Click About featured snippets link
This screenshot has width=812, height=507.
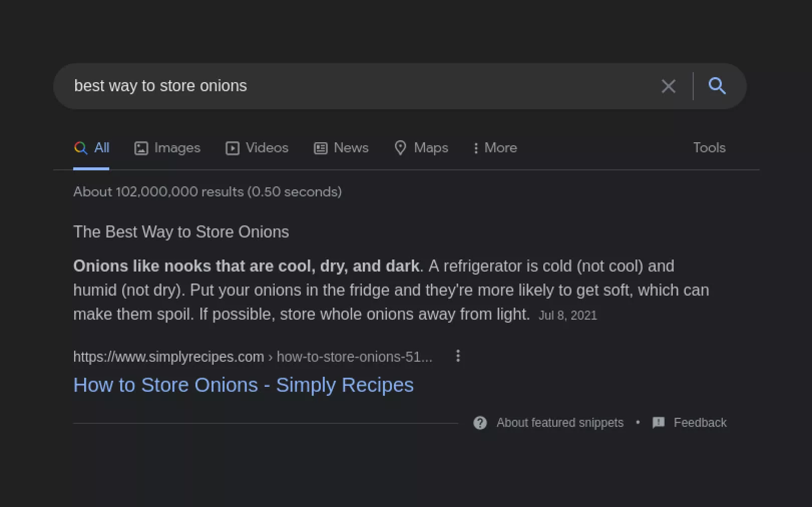click(560, 423)
